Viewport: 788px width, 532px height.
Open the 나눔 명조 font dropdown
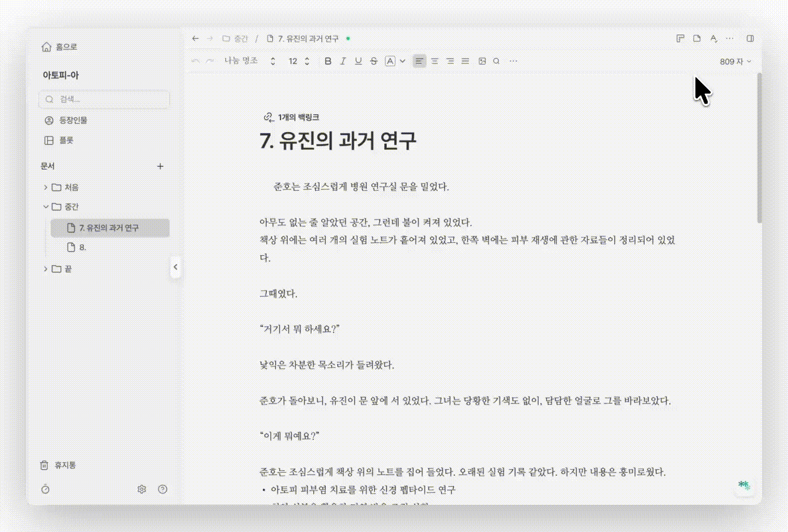250,61
